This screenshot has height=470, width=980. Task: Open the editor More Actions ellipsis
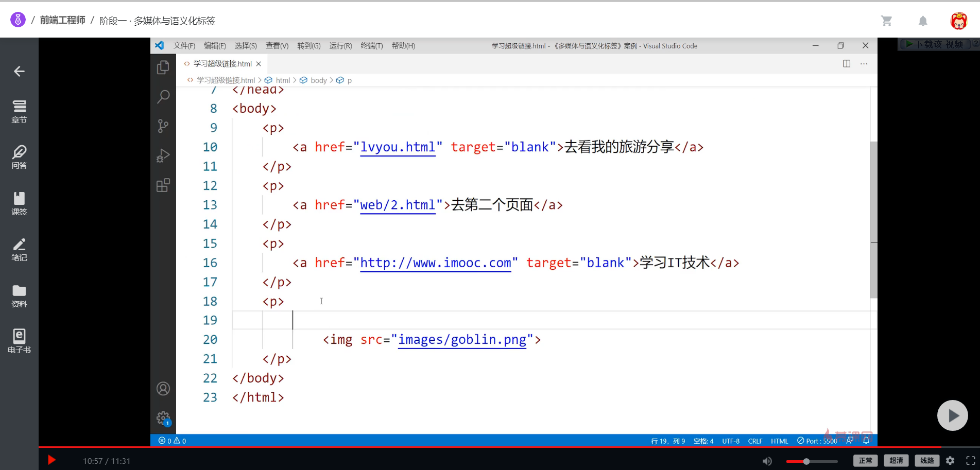pyautogui.click(x=864, y=64)
